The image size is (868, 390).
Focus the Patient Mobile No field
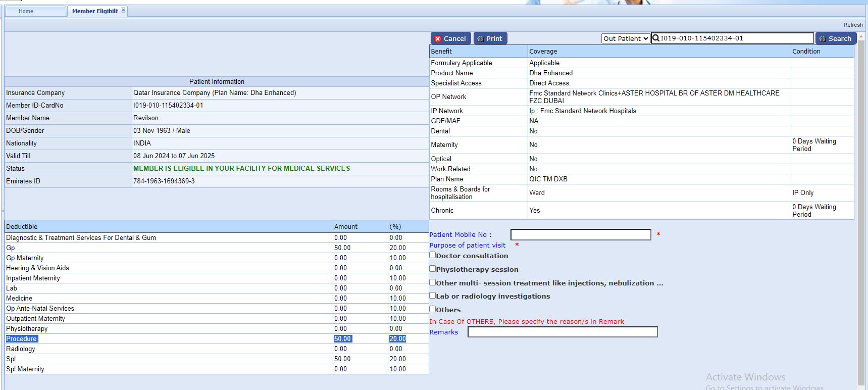coord(580,234)
